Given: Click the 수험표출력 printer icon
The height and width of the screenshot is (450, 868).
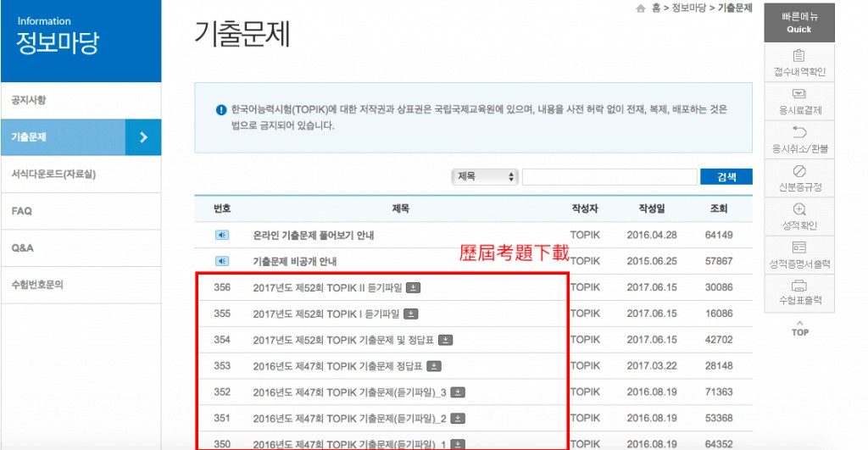Looking at the screenshot, I should pos(798,286).
